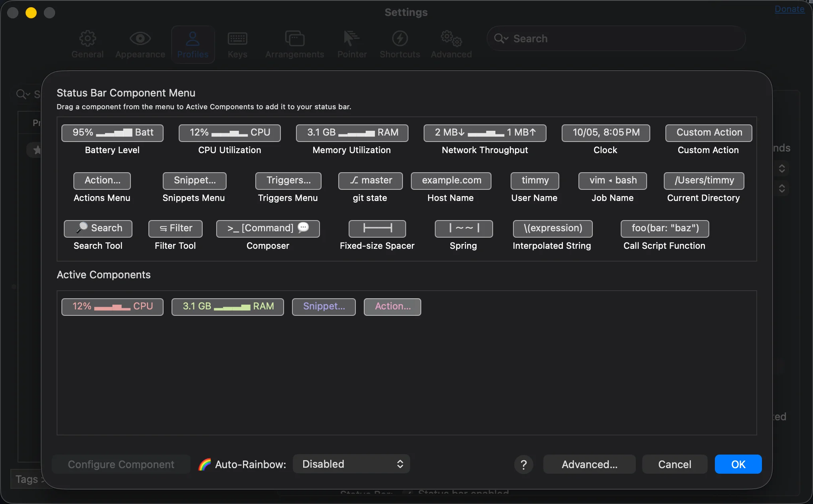The width and height of the screenshot is (813, 504).
Task: Select active CPU component in Active Components
Action: point(112,307)
